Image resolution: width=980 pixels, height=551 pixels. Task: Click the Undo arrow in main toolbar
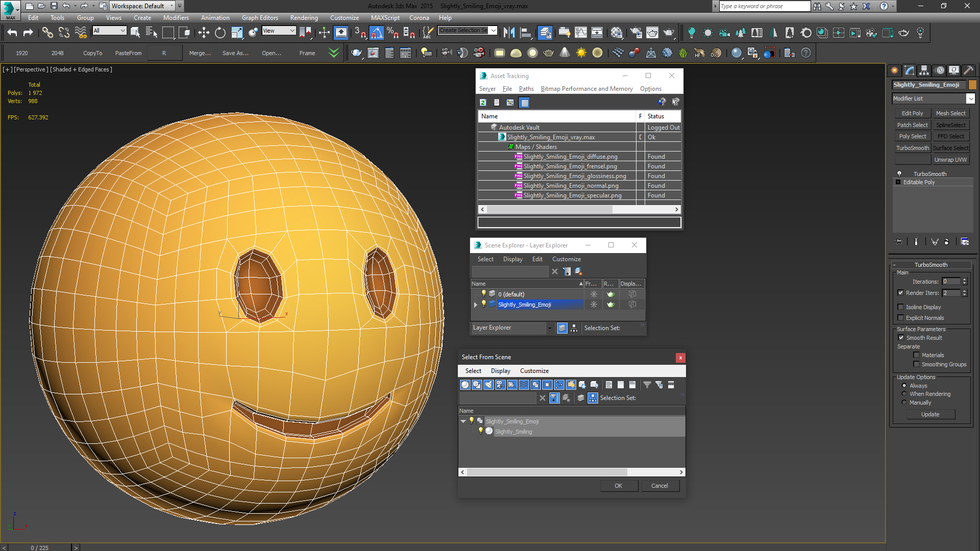coord(12,33)
